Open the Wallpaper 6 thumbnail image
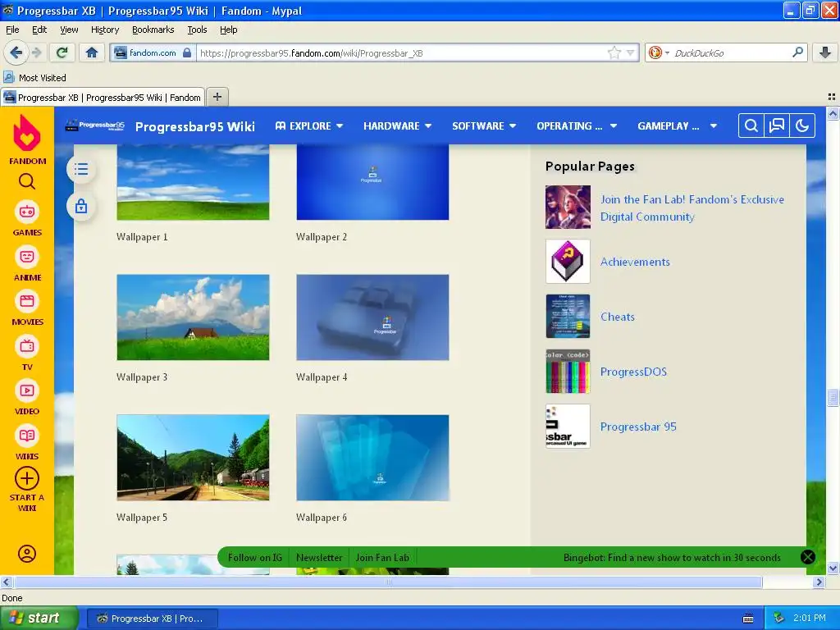Viewport: 840px width, 630px height. (372, 458)
